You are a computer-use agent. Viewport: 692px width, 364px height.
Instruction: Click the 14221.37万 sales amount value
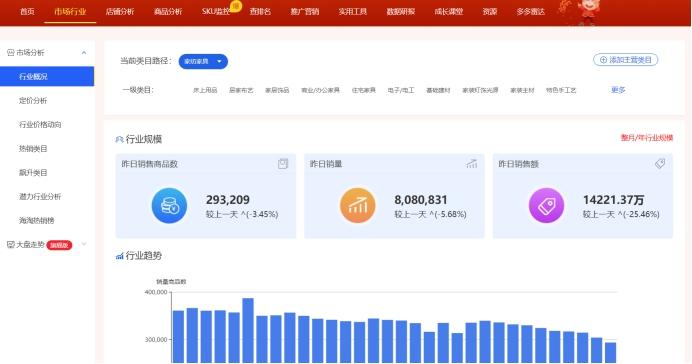613,200
